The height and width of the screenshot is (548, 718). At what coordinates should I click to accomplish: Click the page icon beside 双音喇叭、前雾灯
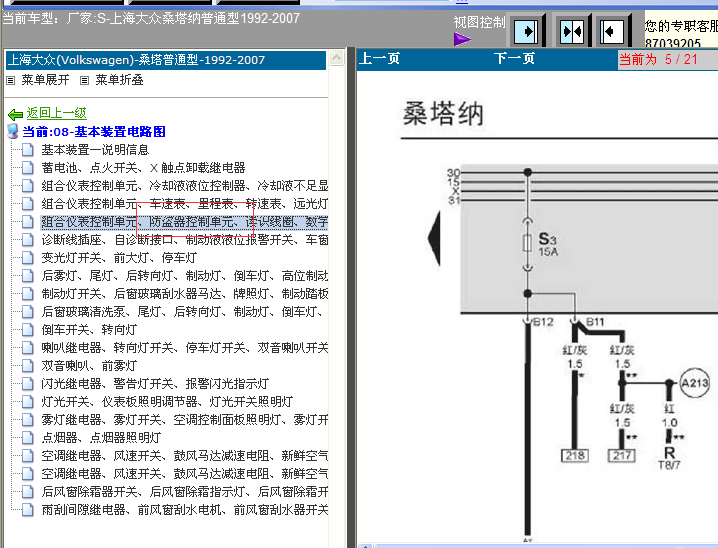coord(28,365)
